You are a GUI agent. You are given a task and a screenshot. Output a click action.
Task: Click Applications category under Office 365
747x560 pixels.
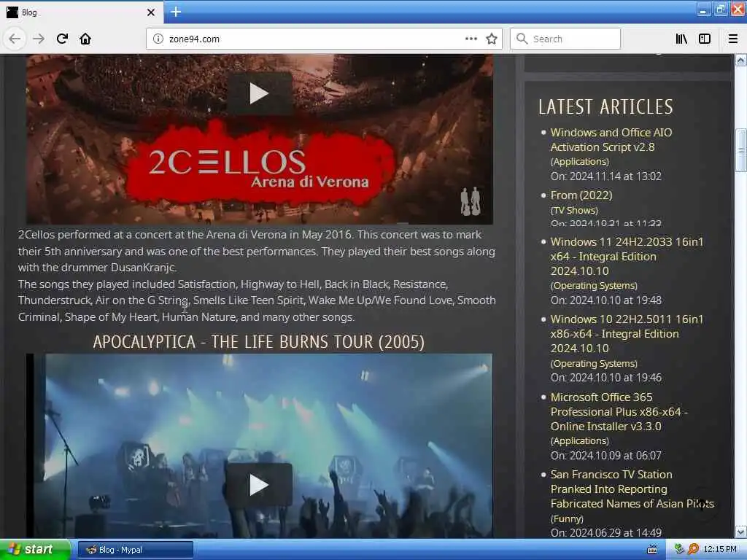(x=580, y=440)
